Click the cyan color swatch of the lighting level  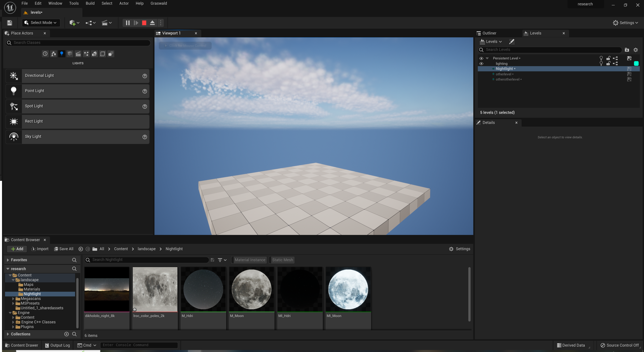[636, 64]
